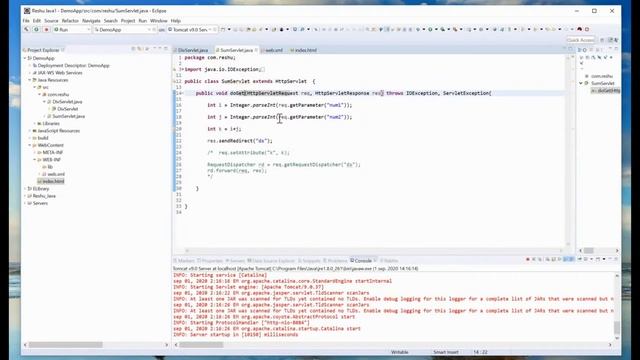Click the Console vertical scrollbar thumb
Screen dimensions: 640x360
pos(617,327)
